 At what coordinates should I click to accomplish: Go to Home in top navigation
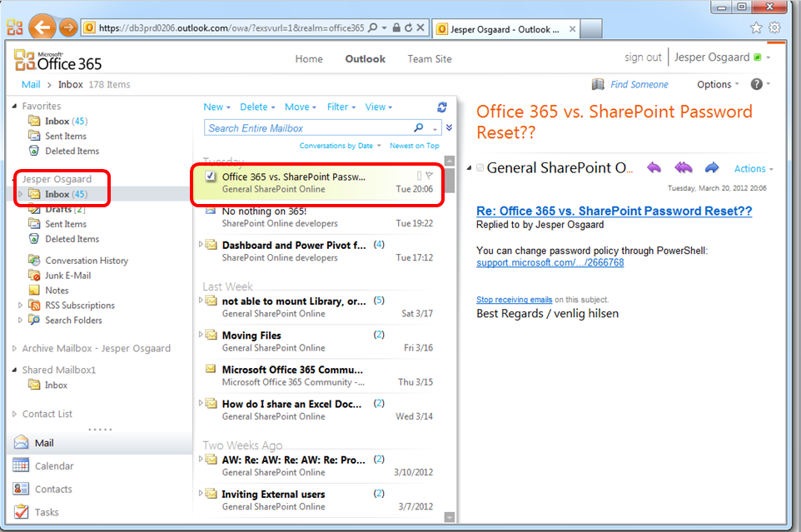coord(309,59)
